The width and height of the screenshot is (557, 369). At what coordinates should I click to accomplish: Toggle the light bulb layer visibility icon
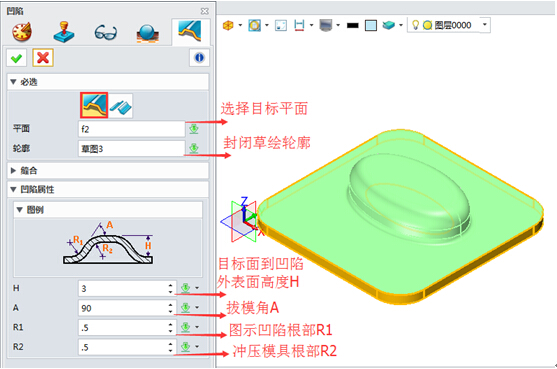click(x=415, y=25)
